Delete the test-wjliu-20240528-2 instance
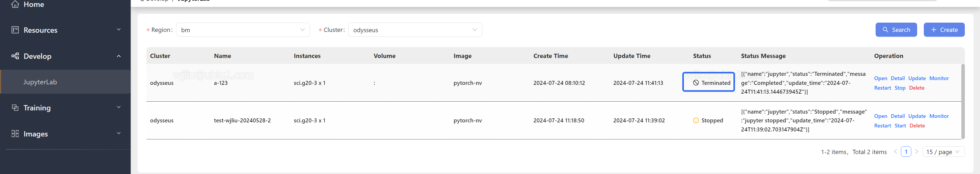 coord(917,125)
